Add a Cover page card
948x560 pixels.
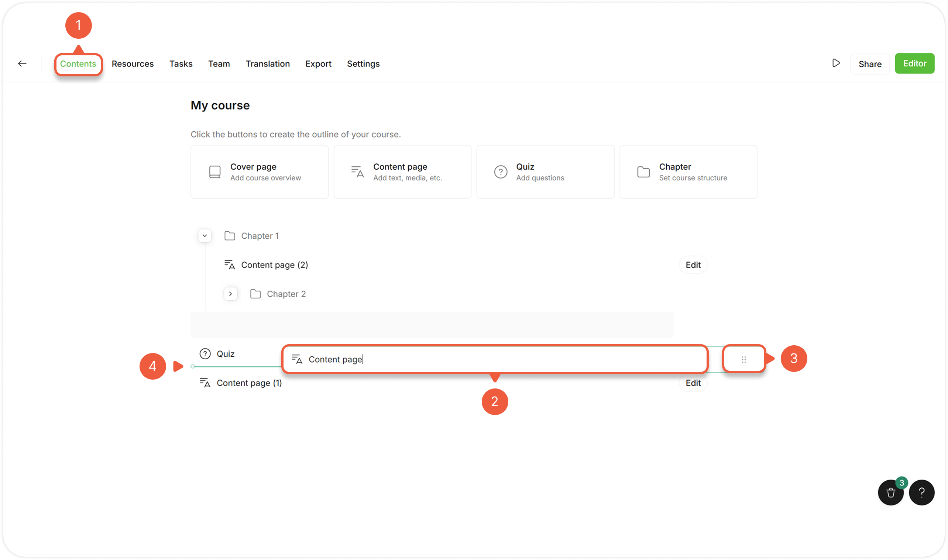[260, 172]
